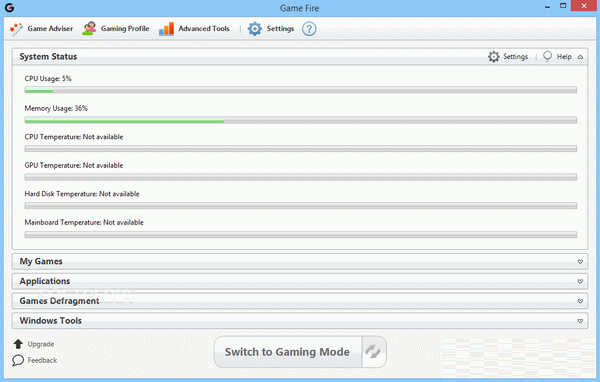Image resolution: width=600 pixels, height=382 pixels.
Task: Click the Upgrade link
Action: 41,344
